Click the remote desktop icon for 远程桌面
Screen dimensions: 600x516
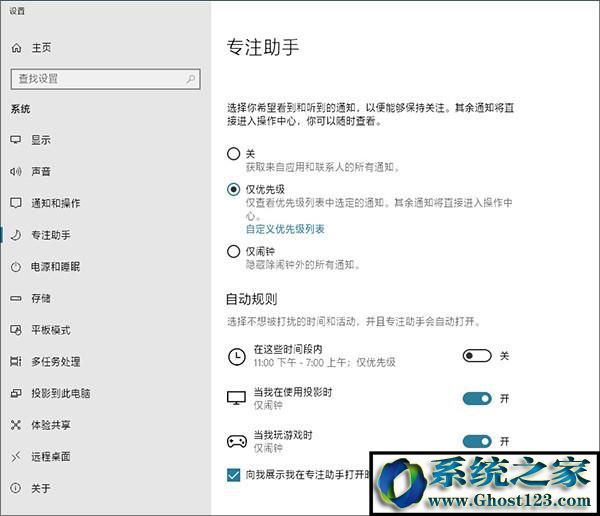[16, 456]
